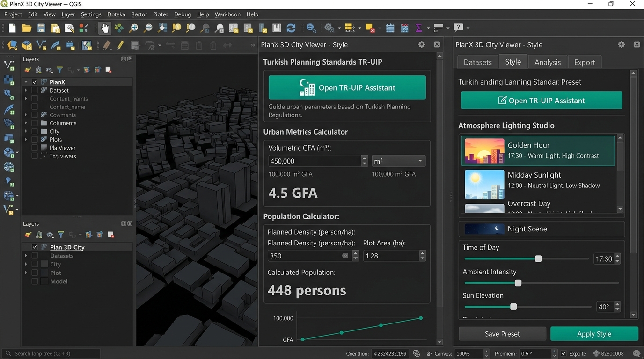
Task: Check the Model layer checkbox
Action: (x=35, y=281)
